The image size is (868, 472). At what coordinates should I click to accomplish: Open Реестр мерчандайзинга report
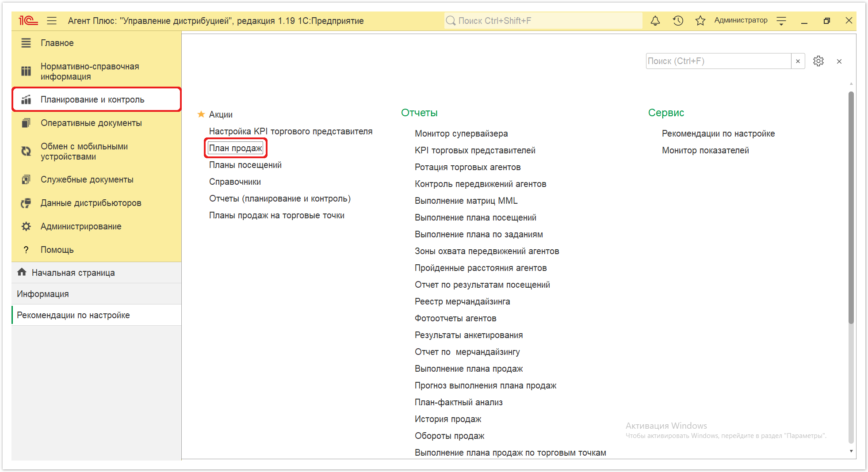point(462,301)
